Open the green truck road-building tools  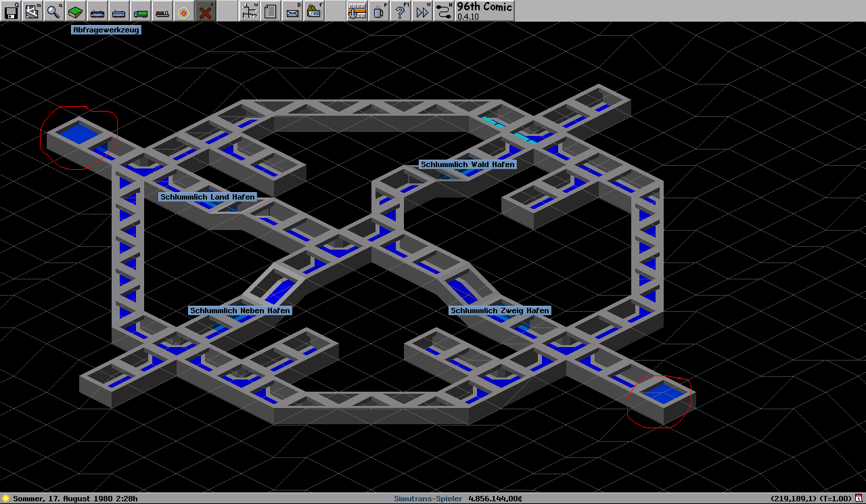click(141, 11)
